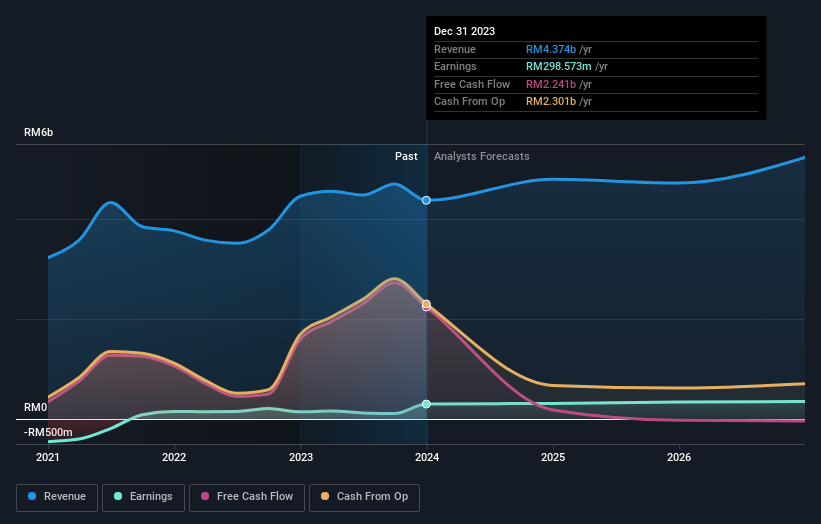821x524 pixels.
Task: Click the Past section label
Action: click(406, 156)
